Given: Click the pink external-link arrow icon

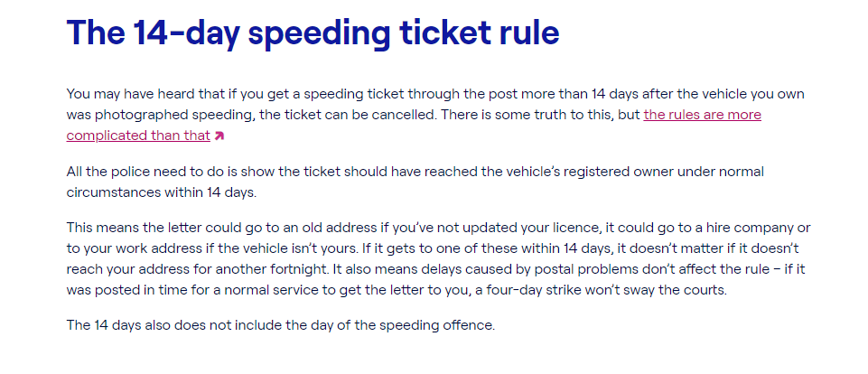Looking at the screenshot, I should point(219,136).
